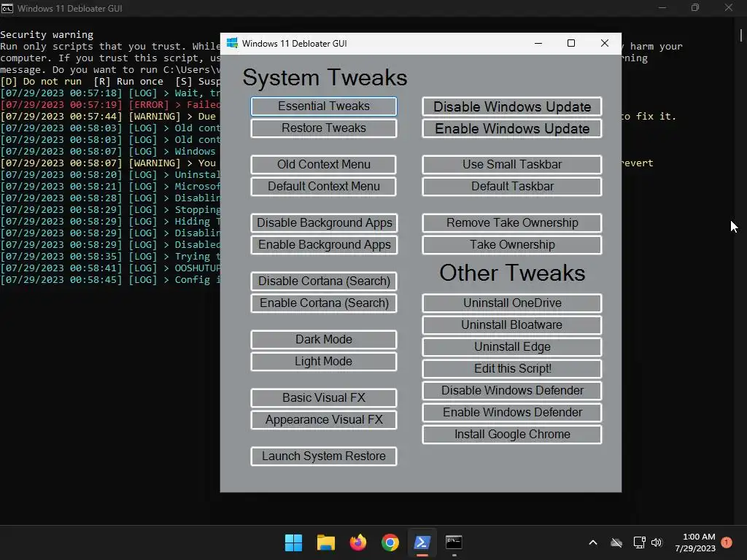
Task: Click the Restore Tweaks button
Action: (324, 128)
